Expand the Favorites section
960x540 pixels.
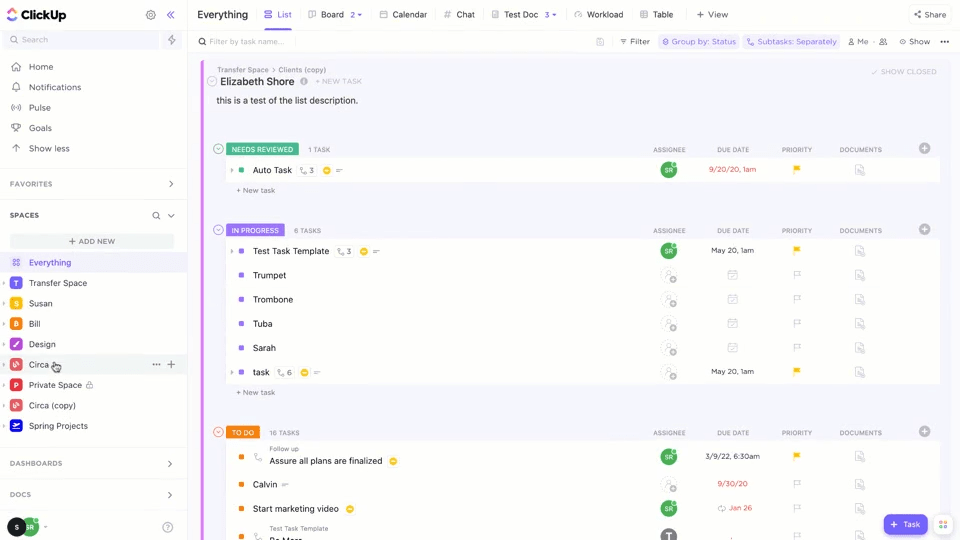(x=171, y=184)
